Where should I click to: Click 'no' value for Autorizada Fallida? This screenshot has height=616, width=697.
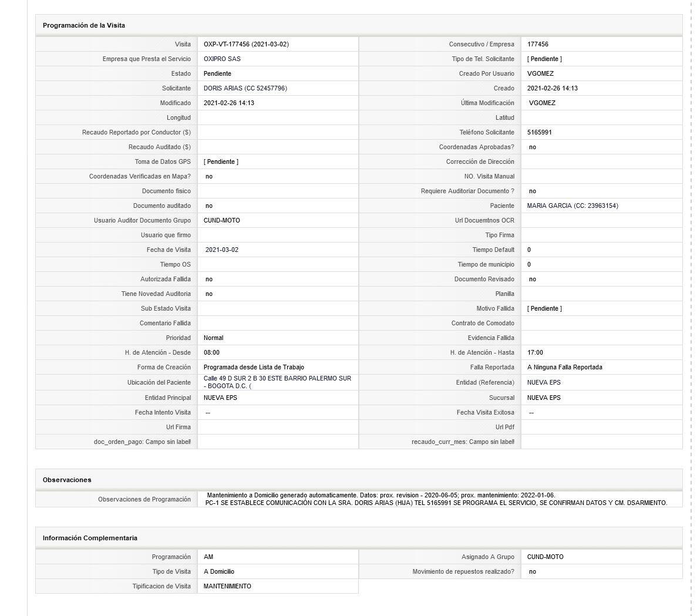(209, 279)
